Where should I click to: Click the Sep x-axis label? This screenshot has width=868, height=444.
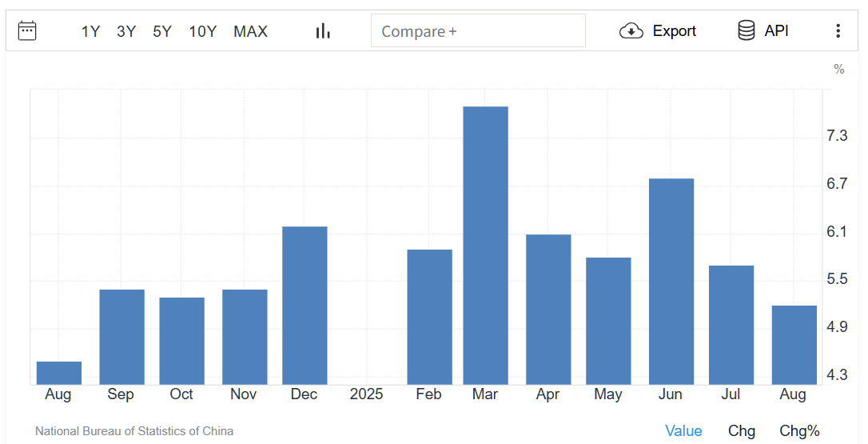121,394
